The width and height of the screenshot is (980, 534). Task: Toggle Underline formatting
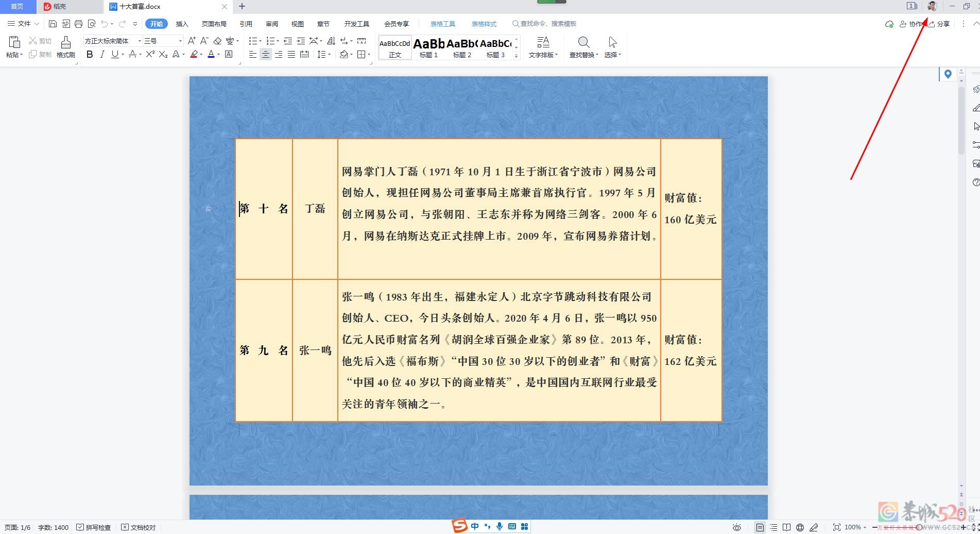114,54
